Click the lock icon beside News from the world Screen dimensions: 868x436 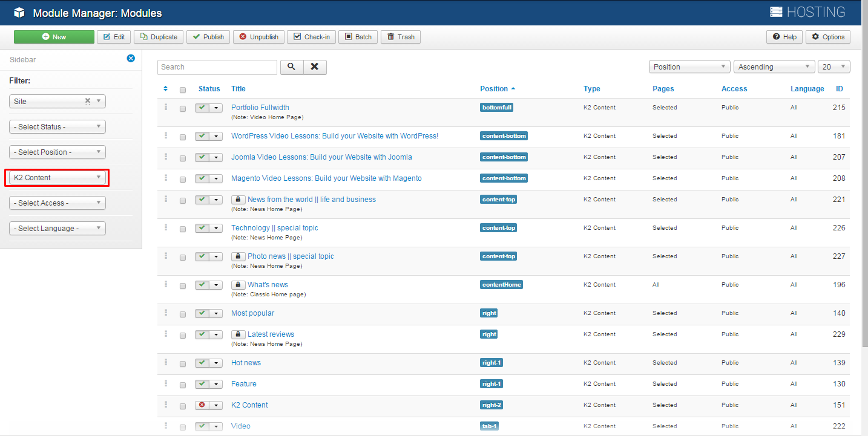[238, 200]
